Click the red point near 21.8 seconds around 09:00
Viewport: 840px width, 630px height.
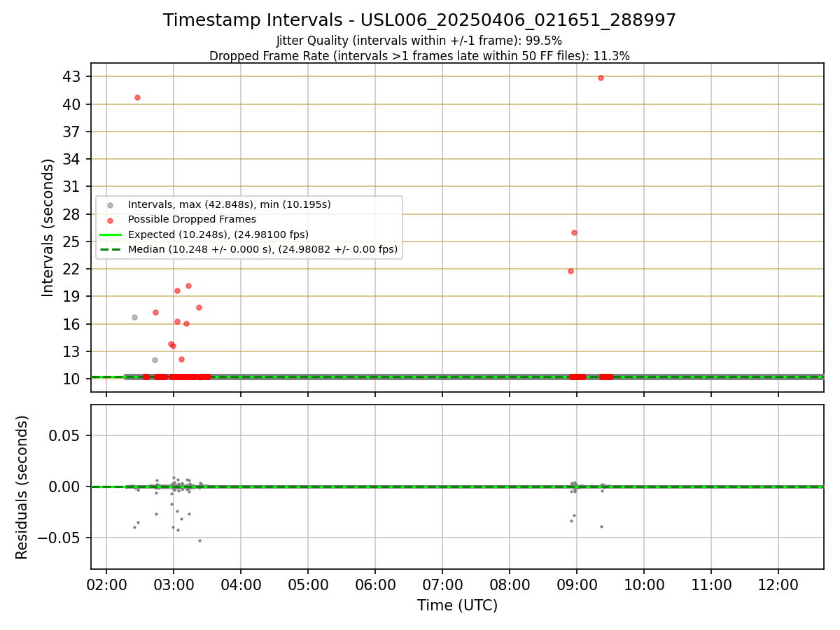tap(570, 271)
